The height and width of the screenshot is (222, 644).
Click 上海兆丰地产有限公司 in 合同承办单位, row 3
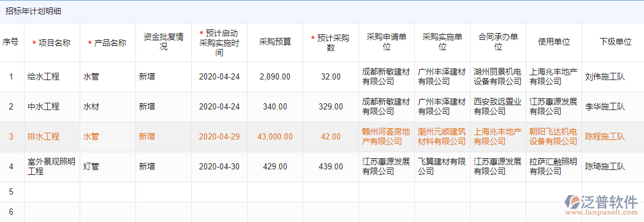click(498, 137)
